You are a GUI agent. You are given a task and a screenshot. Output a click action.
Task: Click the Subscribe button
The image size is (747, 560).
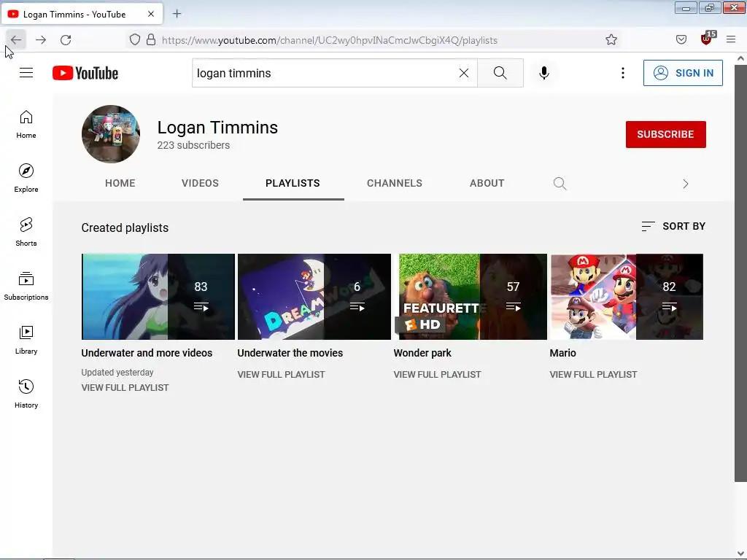[665, 134]
